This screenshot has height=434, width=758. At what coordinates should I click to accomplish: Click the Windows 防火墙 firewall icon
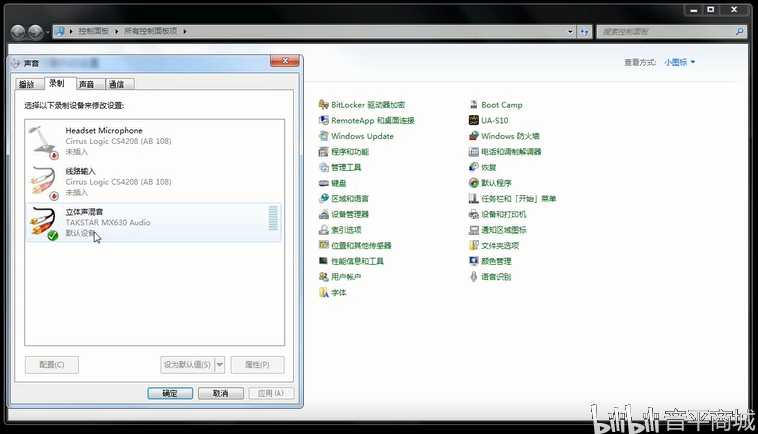(x=473, y=136)
